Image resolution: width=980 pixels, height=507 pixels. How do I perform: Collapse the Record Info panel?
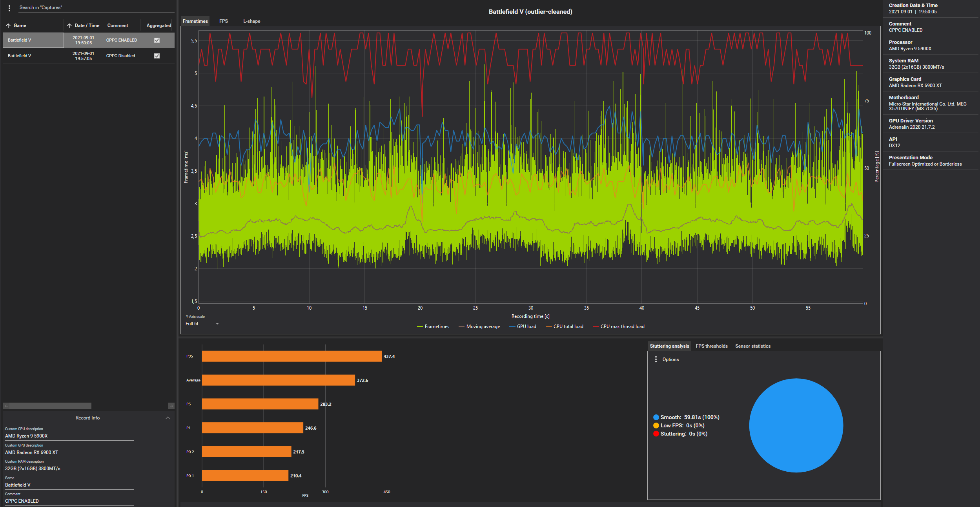(x=168, y=418)
